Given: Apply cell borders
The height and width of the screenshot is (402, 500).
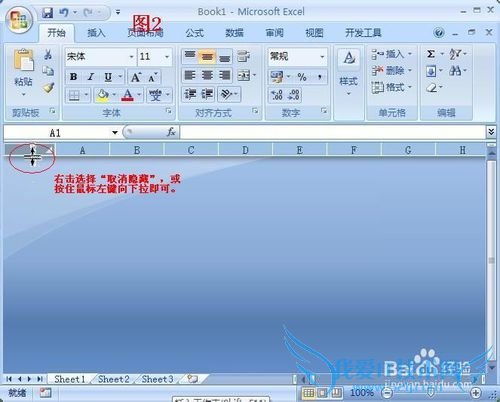Looking at the screenshot, I should pos(74,96).
